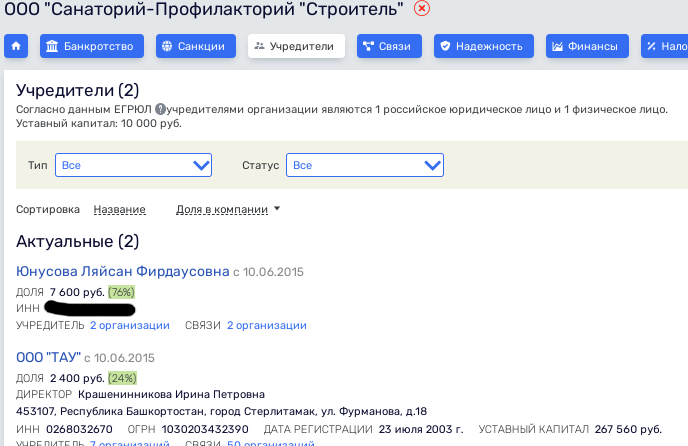The height and width of the screenshot is (446, 688).
Task: Toggle sort direction arrow near Доля в компании
Action: [277, 209]
